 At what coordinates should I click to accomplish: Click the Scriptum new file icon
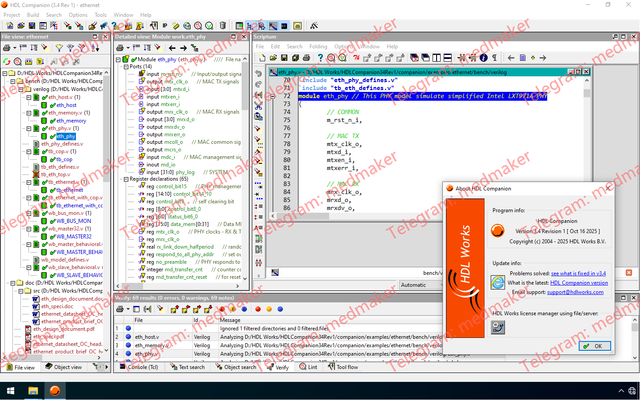pyautogui.click(x=262, y=58)
